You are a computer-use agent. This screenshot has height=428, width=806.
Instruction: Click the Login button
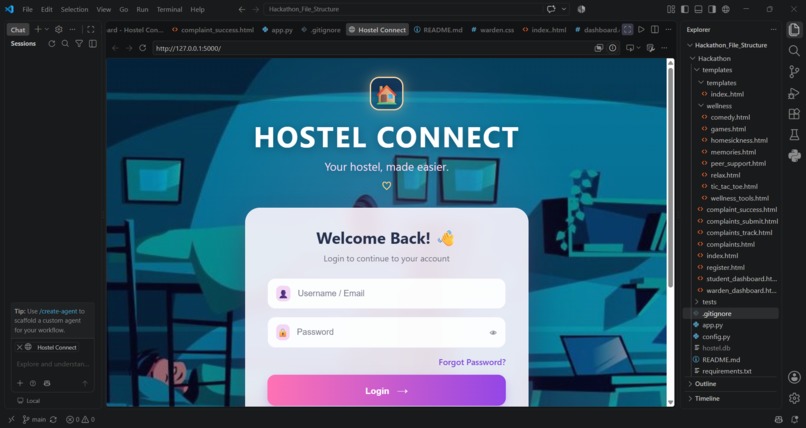pyautogui.click(x=387, y=390)
